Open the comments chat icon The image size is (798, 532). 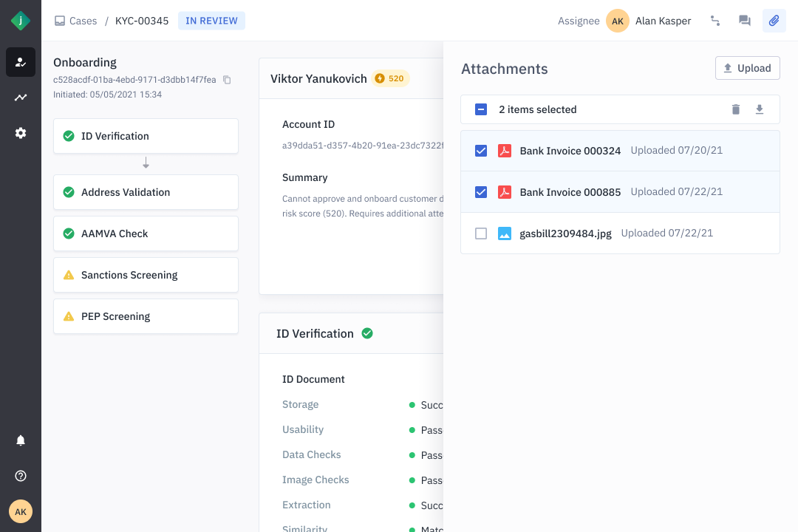point(744,21)
